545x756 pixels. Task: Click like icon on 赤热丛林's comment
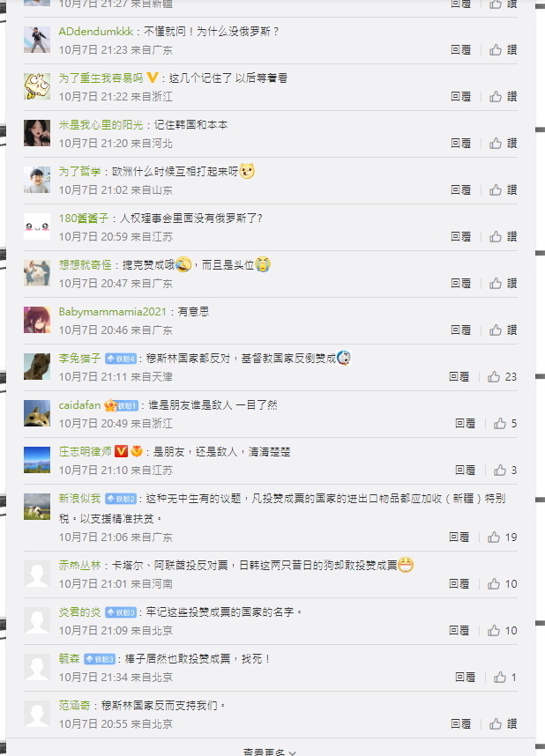tap(494, 584)
